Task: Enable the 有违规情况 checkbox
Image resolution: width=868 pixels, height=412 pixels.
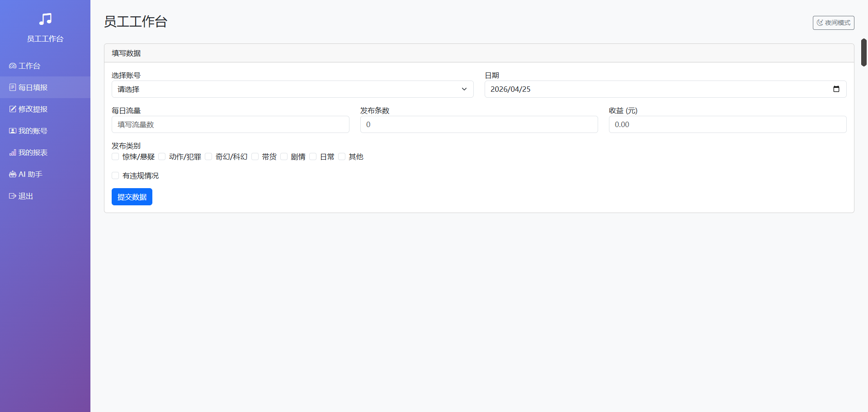Action: (x=115, y=175)
